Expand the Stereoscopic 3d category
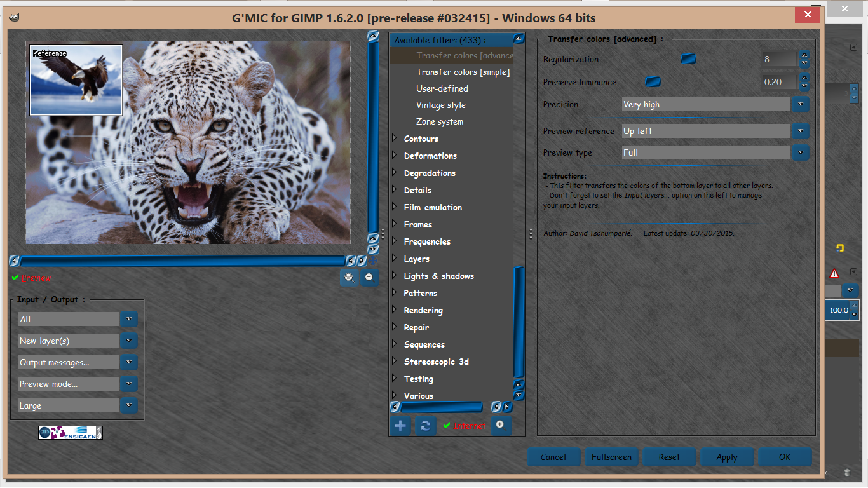868x488 pixels. point(395,362)
